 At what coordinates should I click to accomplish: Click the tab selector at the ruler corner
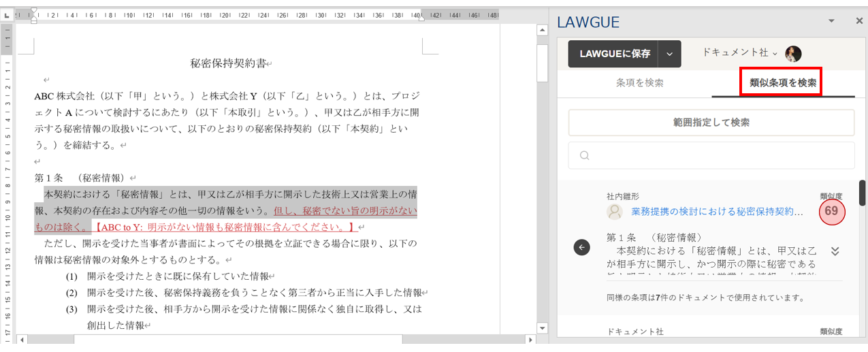coord(6,15)
